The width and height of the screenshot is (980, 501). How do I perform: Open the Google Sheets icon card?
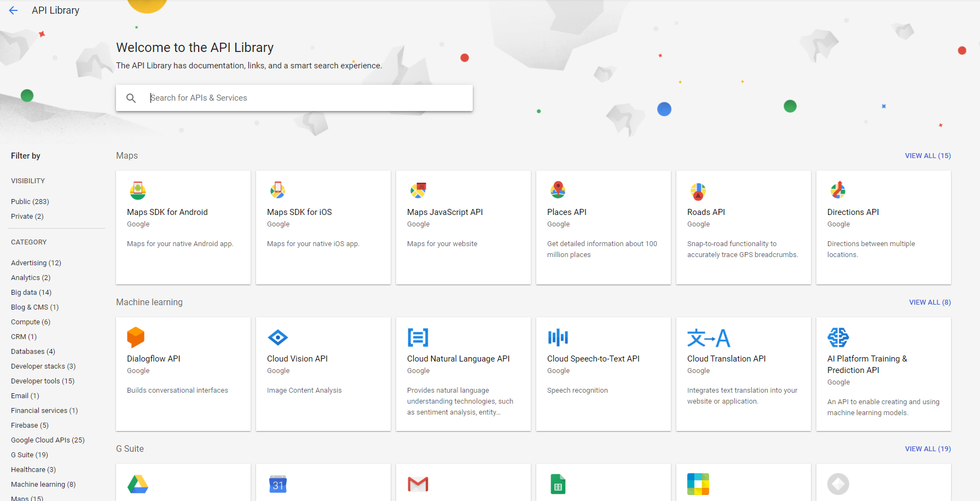558,484
